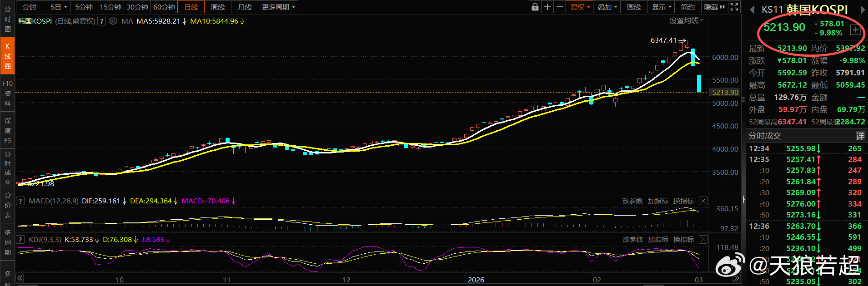This screenshot has height=286, width=868.
Task: Switch to 周线 weekly tab
Action: (x=218, y=7)
